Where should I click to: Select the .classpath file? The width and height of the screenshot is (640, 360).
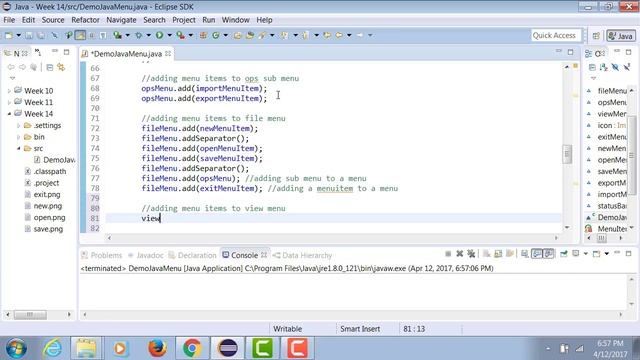(x=49, y=171)
